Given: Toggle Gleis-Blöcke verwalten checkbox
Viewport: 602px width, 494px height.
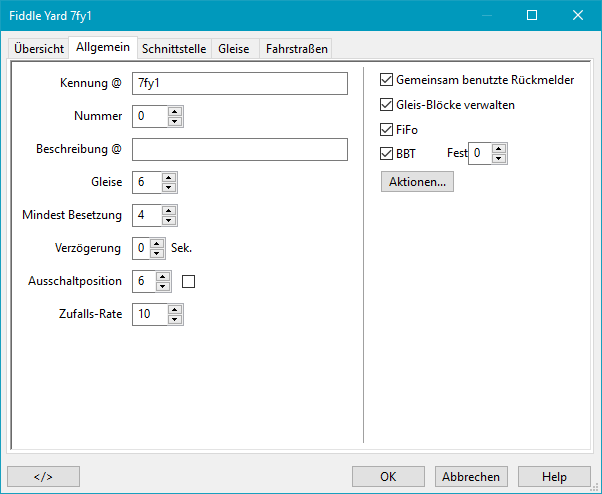Looking at the screenshot, I should point(387,104).
